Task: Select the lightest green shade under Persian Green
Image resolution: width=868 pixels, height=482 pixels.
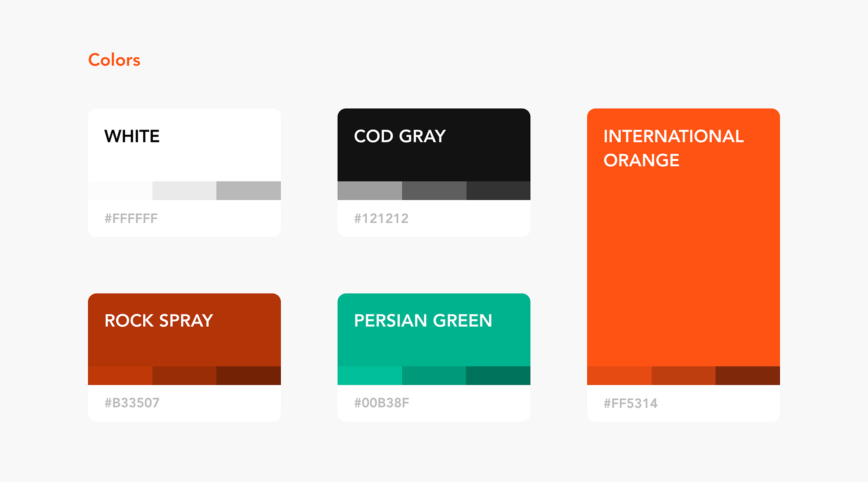Action: click(369, 375)
